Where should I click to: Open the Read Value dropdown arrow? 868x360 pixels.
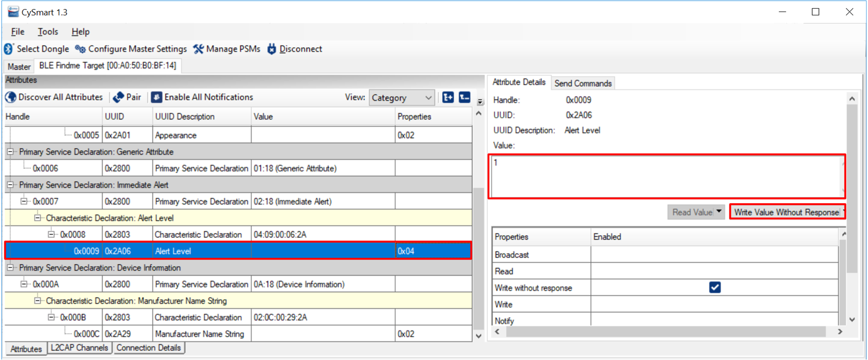pos(719,212)
